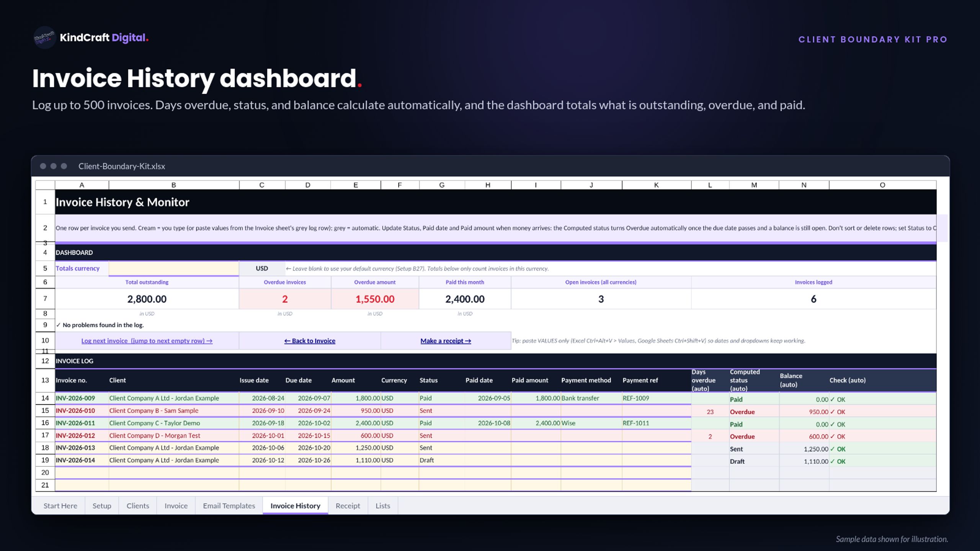This screenshot has height=551, width=980.
Task: Select row 14 header
Action: [45, 398]
